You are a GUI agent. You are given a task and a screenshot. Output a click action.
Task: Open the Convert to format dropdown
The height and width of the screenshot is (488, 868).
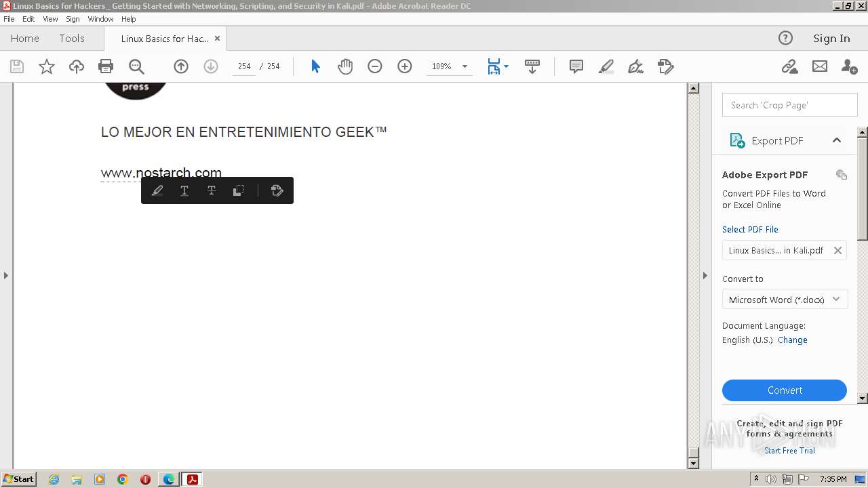pos(785,300)
